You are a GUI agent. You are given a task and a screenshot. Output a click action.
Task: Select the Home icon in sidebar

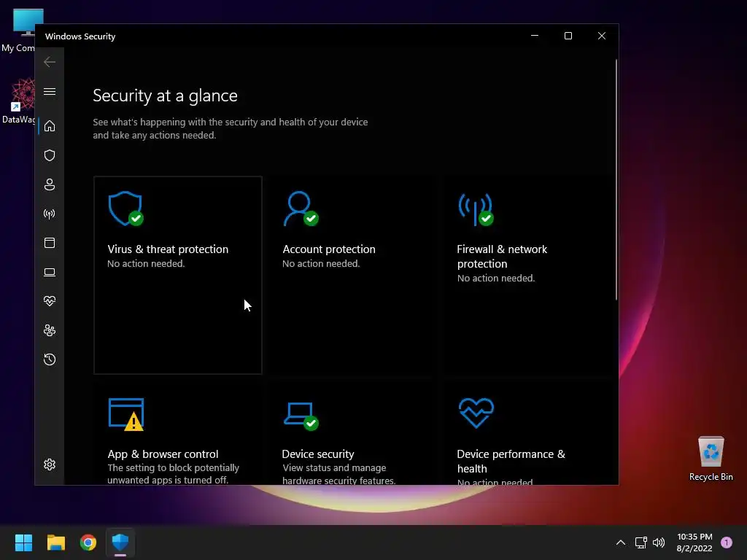point(50,126)
